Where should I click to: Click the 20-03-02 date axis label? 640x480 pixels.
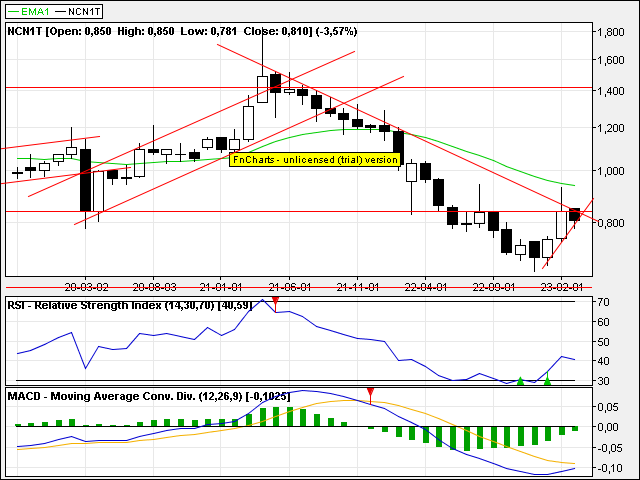tap(87, 287)
